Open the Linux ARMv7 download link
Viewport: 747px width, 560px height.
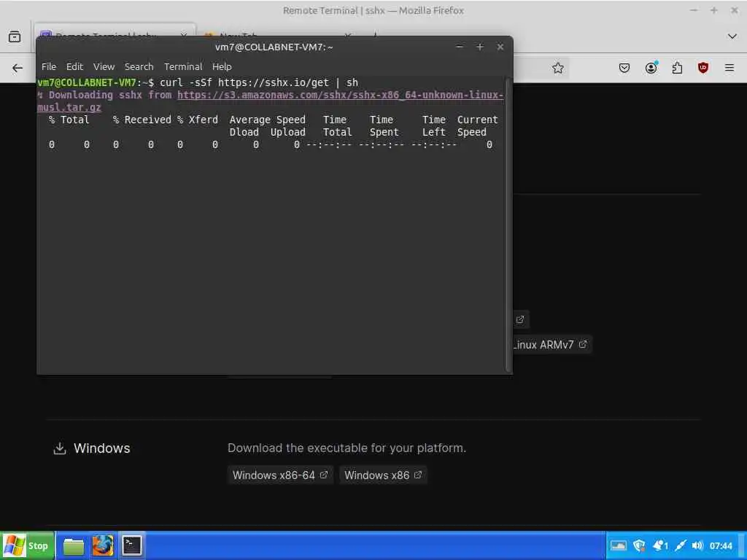pos(552,345)
